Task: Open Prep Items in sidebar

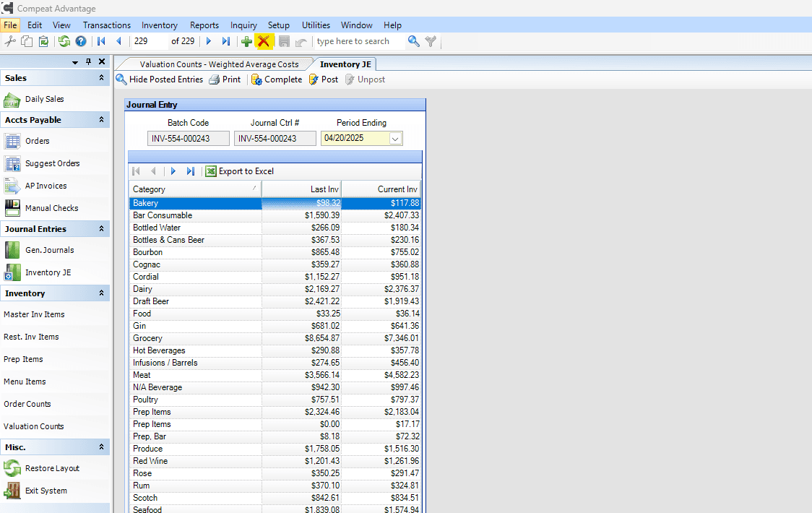Action: click(x=23, y=359)
